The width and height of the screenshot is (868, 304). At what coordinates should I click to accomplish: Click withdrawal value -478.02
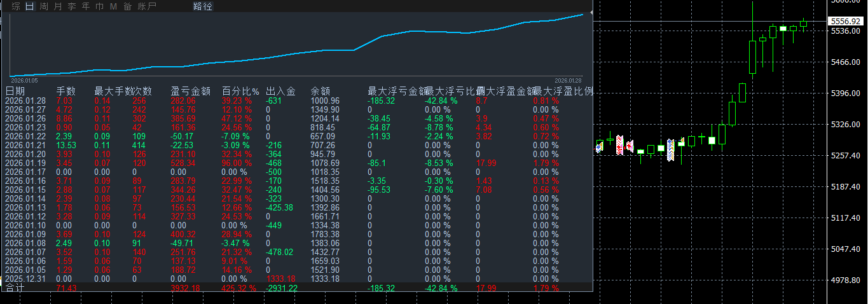click(280, 252)
